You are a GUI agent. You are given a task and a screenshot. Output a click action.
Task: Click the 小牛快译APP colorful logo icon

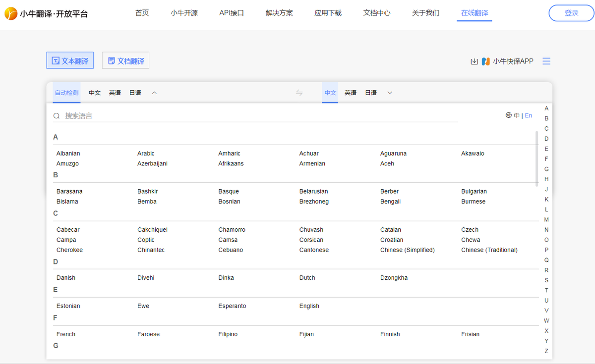pos(486,61)
